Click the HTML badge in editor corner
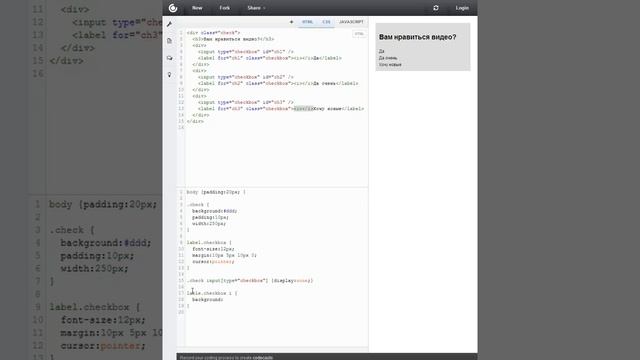640x360 pixels. (x=359, y=34)
